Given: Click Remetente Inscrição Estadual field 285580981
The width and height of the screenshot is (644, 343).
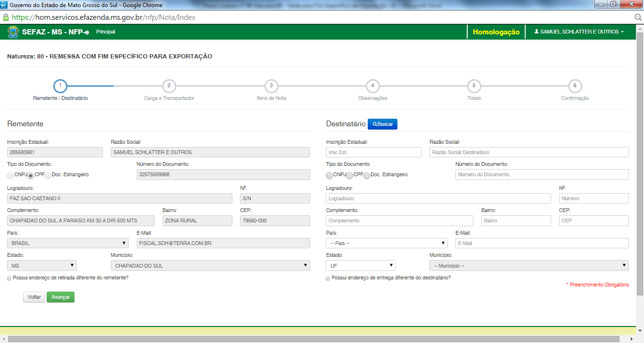Looking at the screenshot, I should [55, 152].
